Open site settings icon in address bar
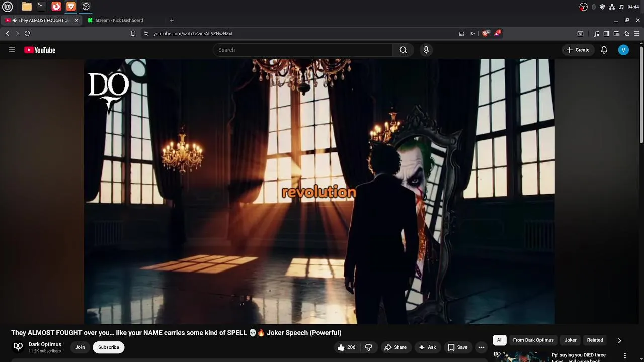This screenshot has width=644, height=362. 146,33
